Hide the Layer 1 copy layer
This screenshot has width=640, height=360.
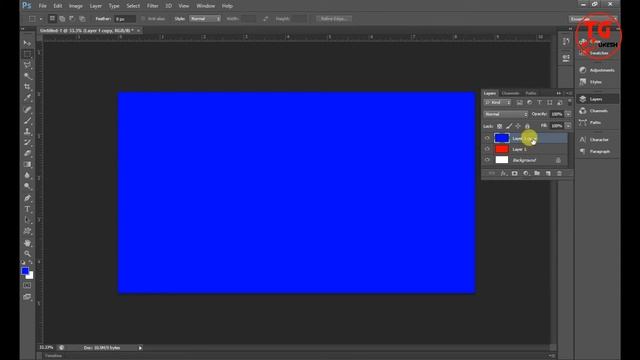pos(487,138)
